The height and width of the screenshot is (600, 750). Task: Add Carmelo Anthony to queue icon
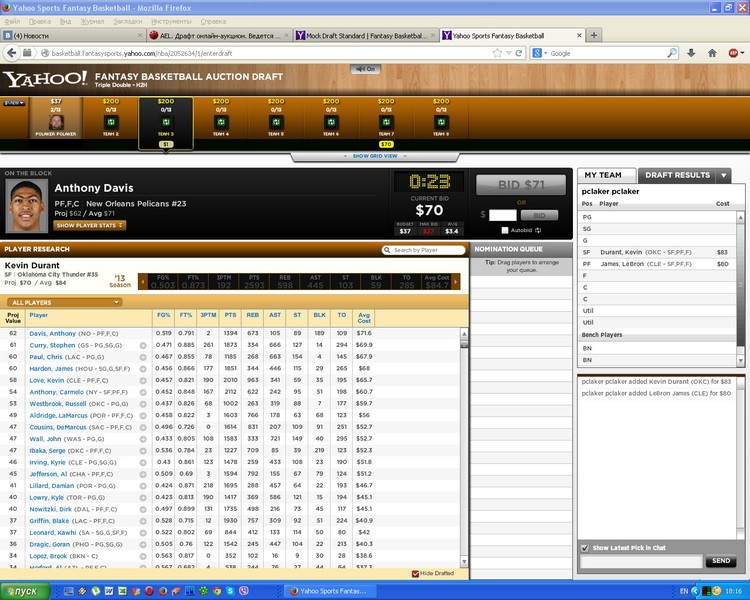[x=143, y=392]
